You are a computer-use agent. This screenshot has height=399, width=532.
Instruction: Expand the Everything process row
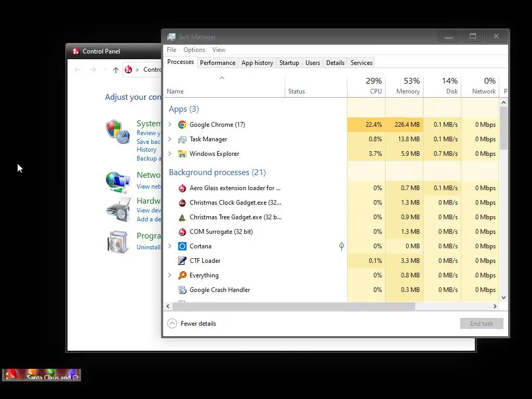(x=170, y=275)
